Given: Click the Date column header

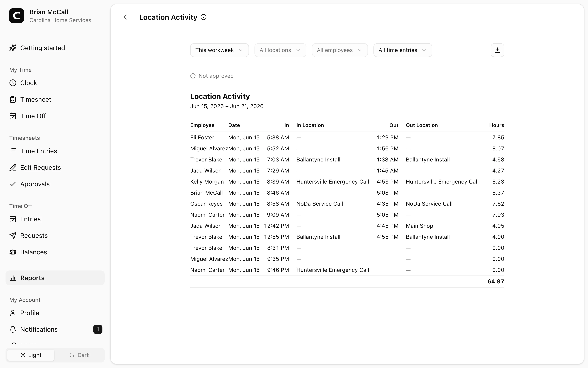Looking at the screenshot, I should [x=234, y=125].
